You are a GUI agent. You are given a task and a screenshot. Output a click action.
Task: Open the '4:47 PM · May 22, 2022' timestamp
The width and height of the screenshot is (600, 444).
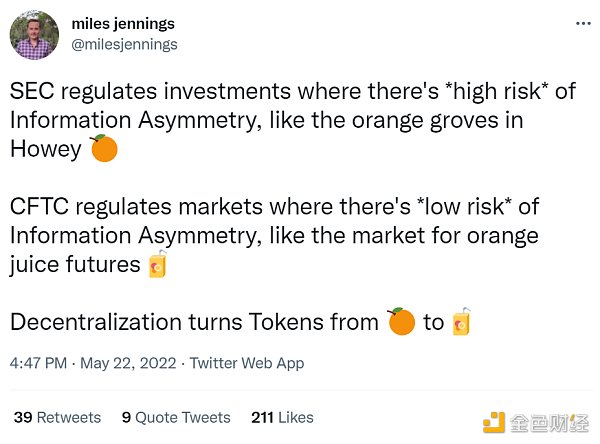93,363
